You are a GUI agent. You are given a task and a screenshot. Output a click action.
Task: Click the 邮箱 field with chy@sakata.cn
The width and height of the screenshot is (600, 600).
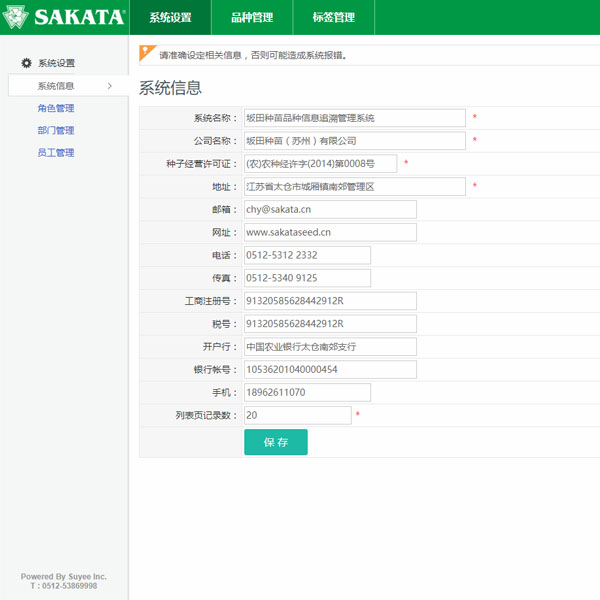point(330,209)
